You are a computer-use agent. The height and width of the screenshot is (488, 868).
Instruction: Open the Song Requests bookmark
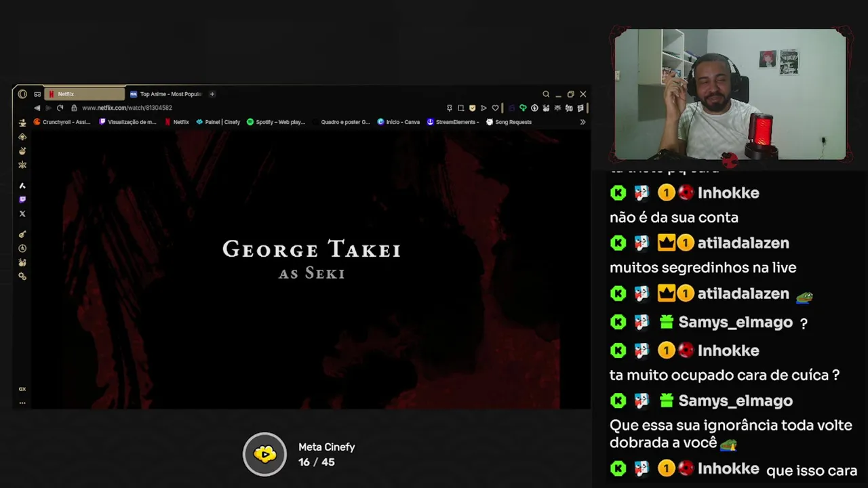509,122
